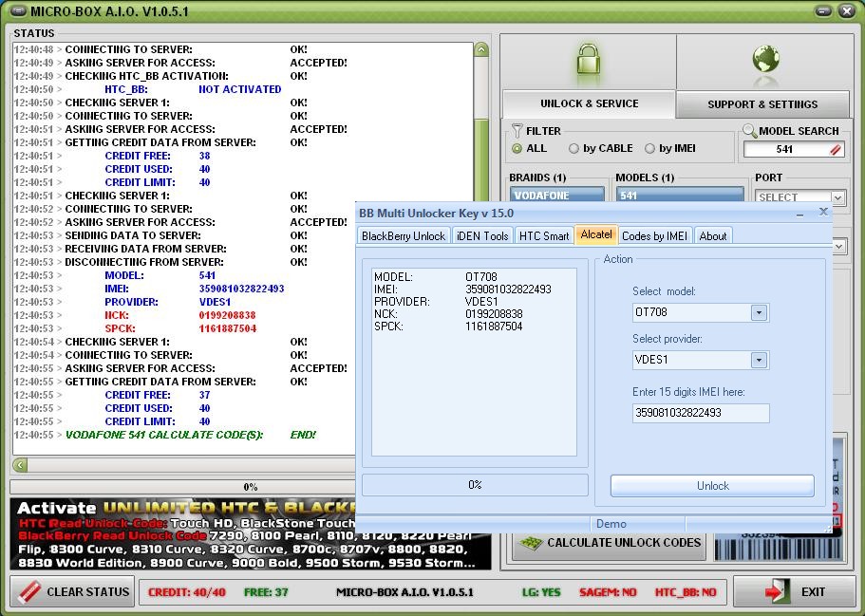Click the funnel FILTER icon
Viewport: 865px width, 616px height.
[517, 131]
